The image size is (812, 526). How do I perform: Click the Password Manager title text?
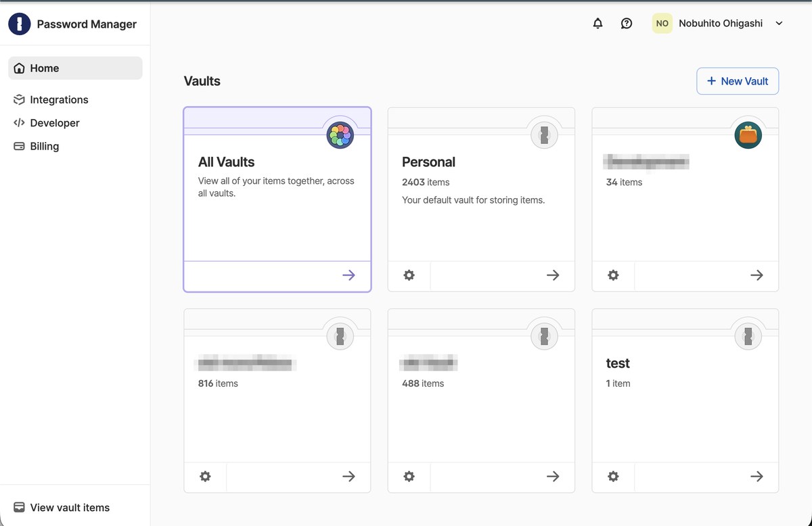click(x=87, y=24)
